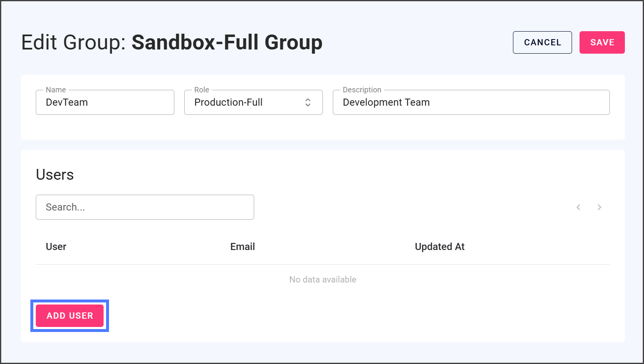Focus the Description field with Development Team

tap(471, 102)
